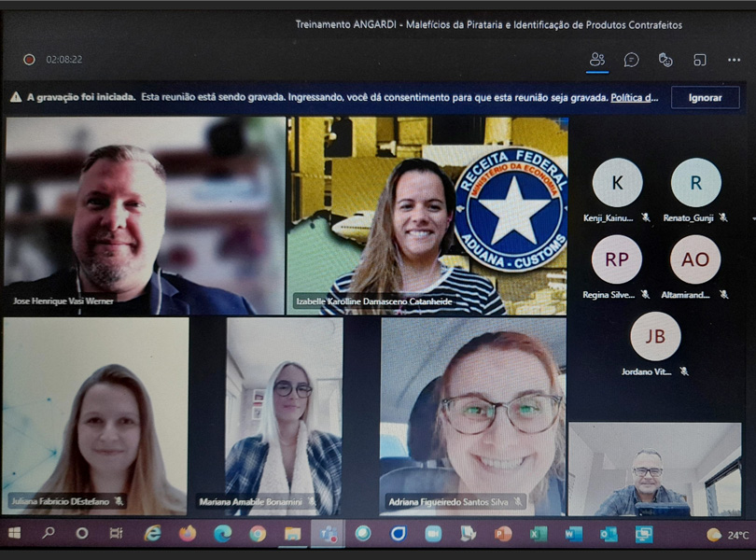Open Excel from the taskbar
The image size is (756, 560).
539,534
